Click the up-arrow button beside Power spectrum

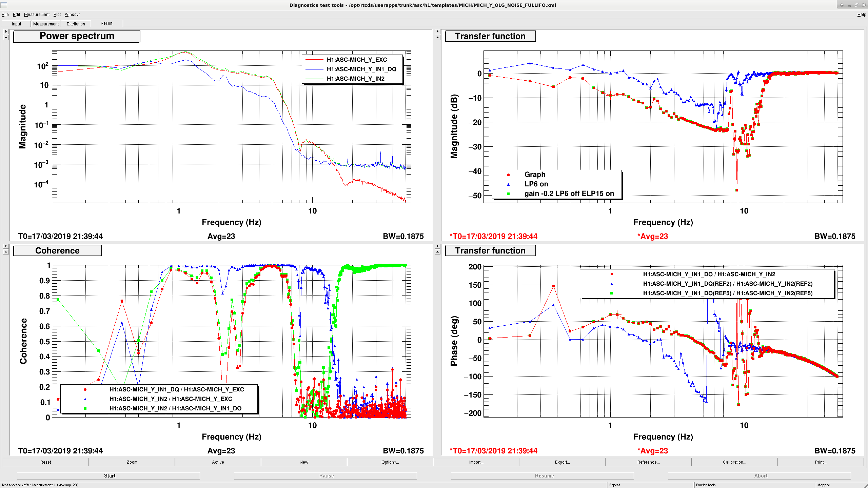[x=6, y=37]
